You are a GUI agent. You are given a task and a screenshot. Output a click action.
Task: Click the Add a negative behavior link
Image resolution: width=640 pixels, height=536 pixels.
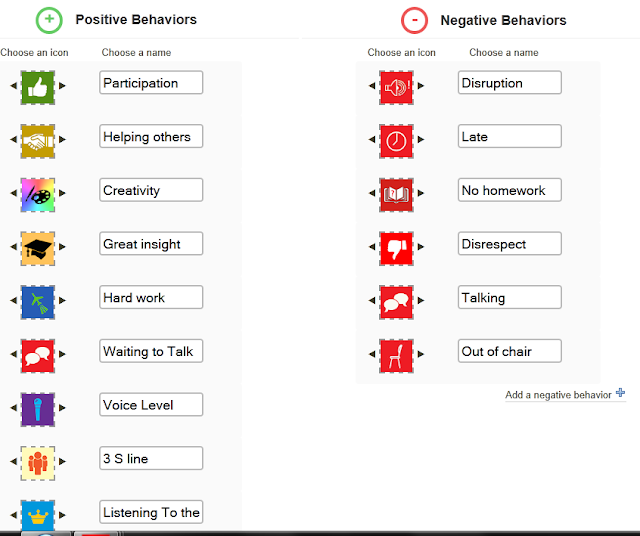557,395
